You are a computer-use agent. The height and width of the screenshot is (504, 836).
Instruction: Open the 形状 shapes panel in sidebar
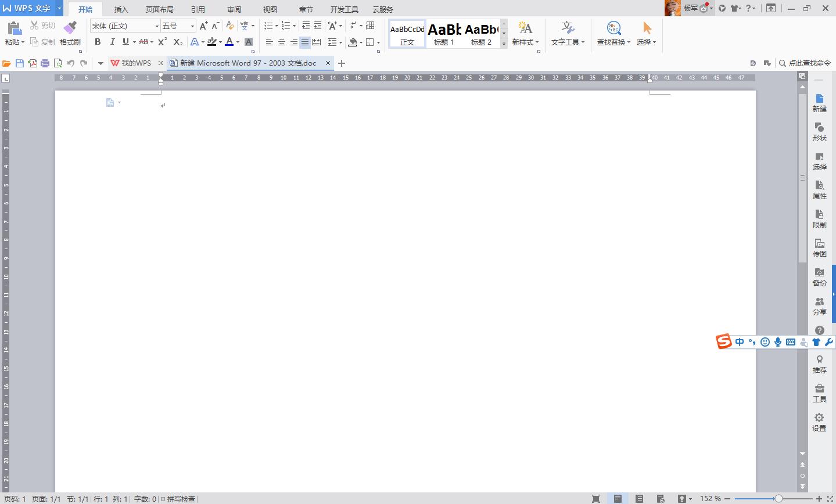click(819, 132)
